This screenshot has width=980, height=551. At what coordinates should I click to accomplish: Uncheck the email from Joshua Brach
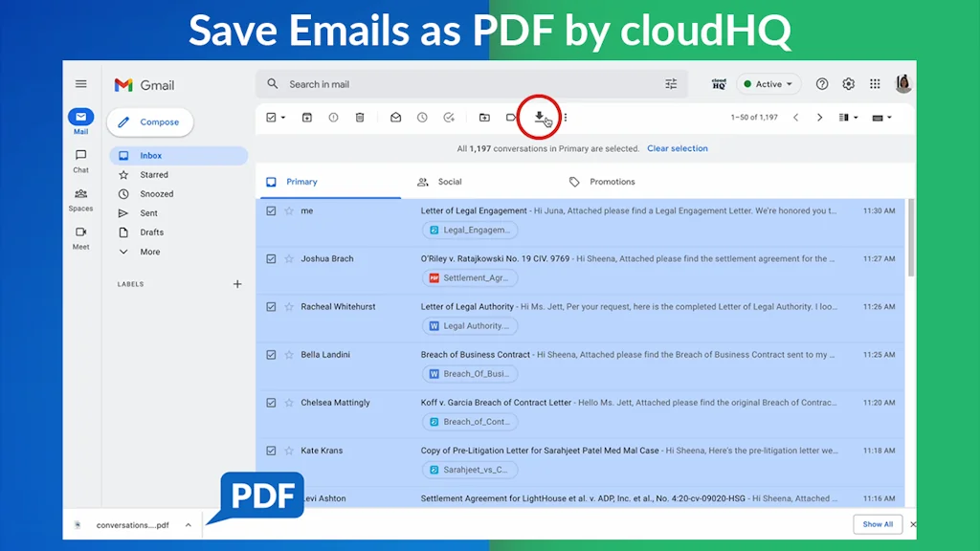pos(271,258)
